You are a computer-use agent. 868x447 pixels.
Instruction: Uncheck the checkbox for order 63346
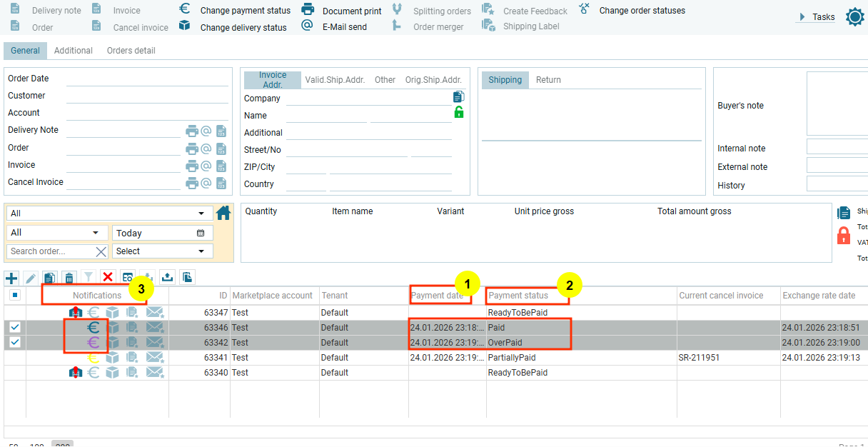point(15,328)
